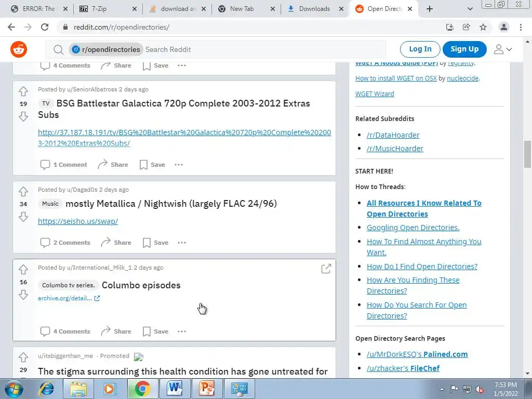The width and height of the screenshot is (532, 399).
Task: Click the address bar URL
Action: click(121, 27)
